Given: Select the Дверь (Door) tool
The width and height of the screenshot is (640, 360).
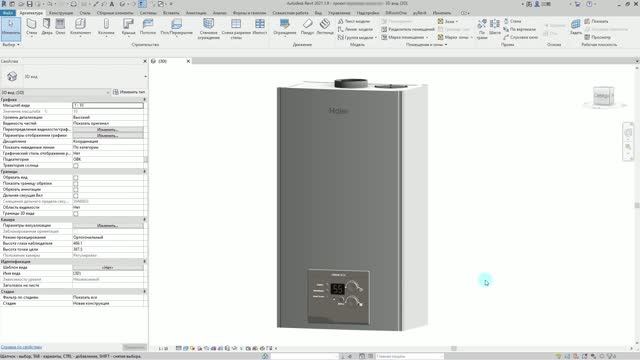Looking at the screenshot, I should pos(47,27).
